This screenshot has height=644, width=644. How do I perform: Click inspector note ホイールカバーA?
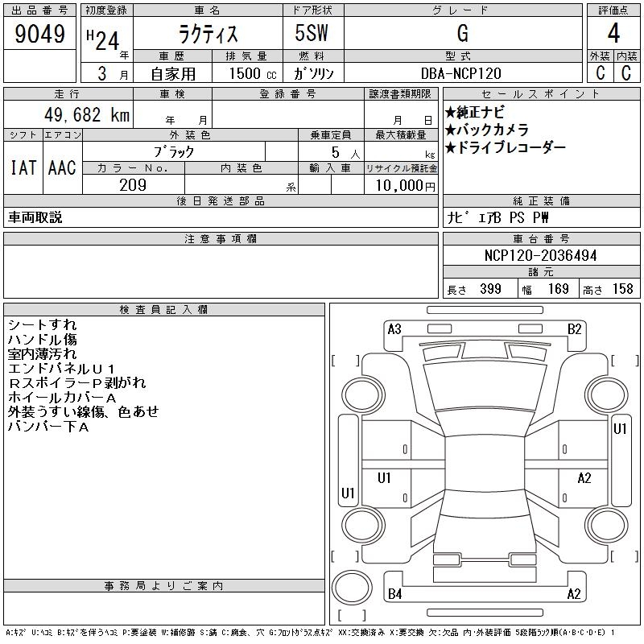[62, 397]
